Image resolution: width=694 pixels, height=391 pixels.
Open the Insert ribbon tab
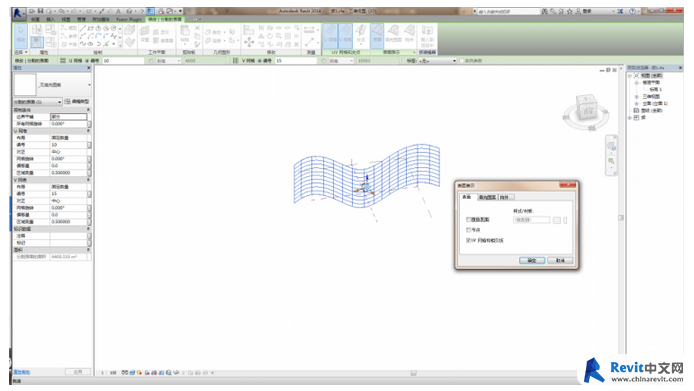tap(50, 19)
